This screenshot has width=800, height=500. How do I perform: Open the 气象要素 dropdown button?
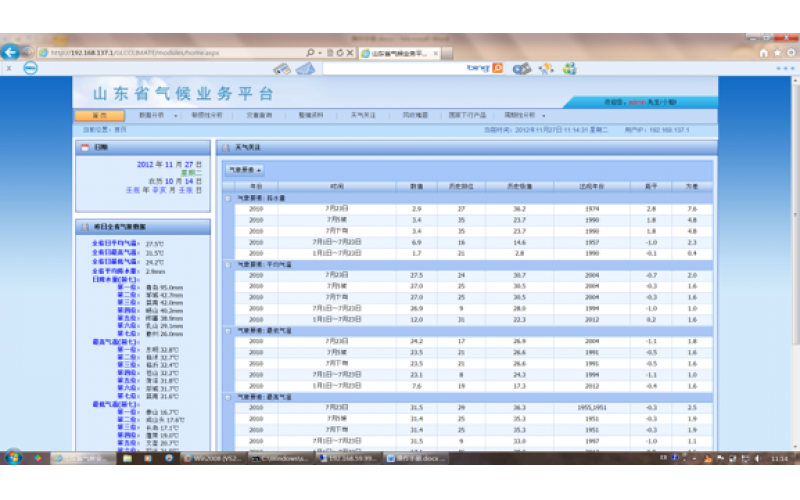pyautogui.click(x=244, y=170)
